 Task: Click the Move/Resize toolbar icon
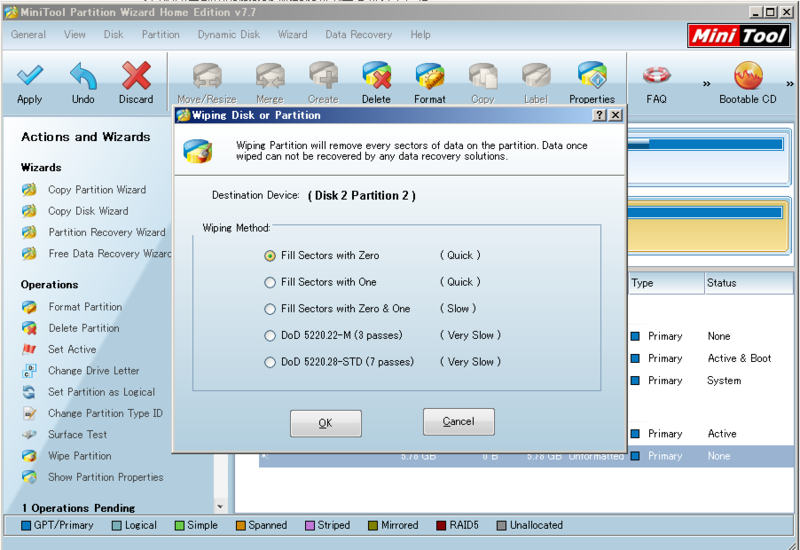(x=207, y=76)
